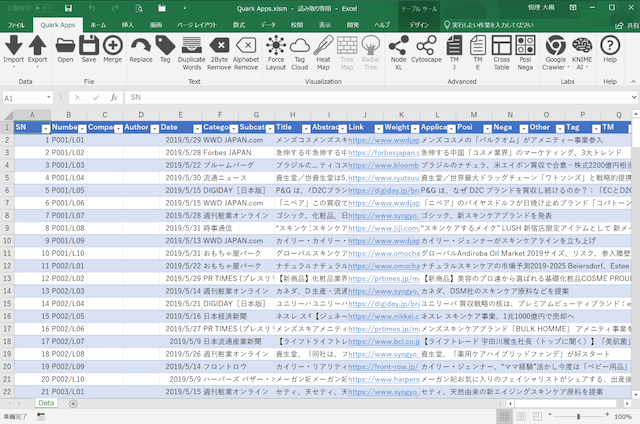
Task: Launch the Replace text tool
Action: tap(141, 45)
